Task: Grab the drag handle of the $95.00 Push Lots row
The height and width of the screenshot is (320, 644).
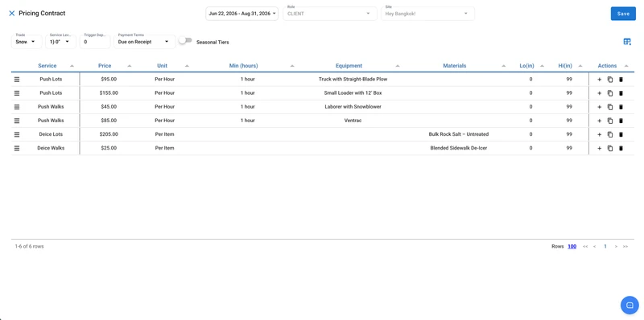Action: (x=17, y=79)
